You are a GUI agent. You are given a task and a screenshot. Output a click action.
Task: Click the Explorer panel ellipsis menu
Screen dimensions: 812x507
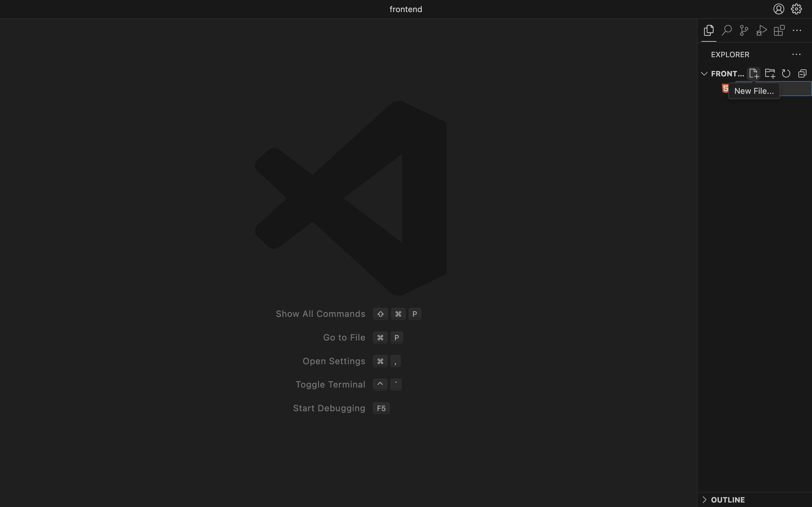pos(797,54)
